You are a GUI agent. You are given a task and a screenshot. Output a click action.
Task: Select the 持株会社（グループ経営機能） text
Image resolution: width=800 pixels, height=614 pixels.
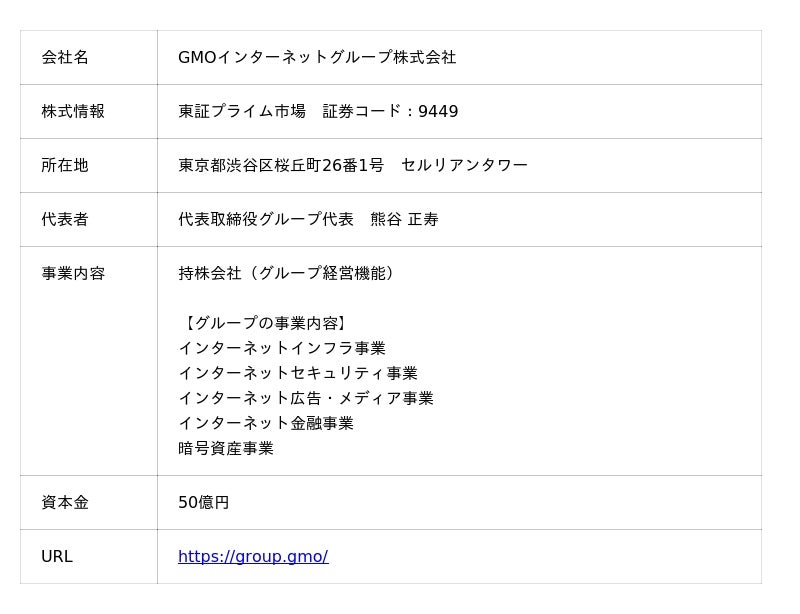point(285,274)
